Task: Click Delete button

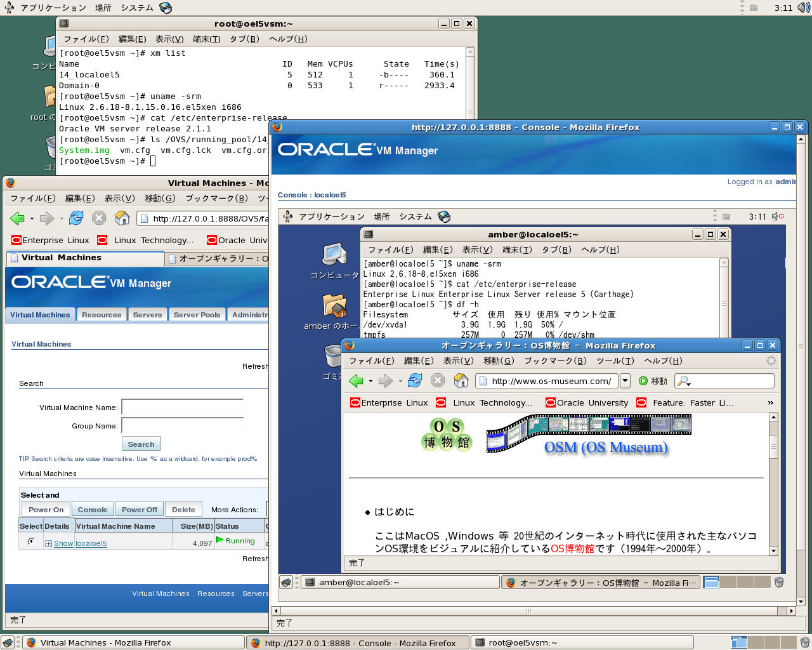Action: [x=183, y=510]
